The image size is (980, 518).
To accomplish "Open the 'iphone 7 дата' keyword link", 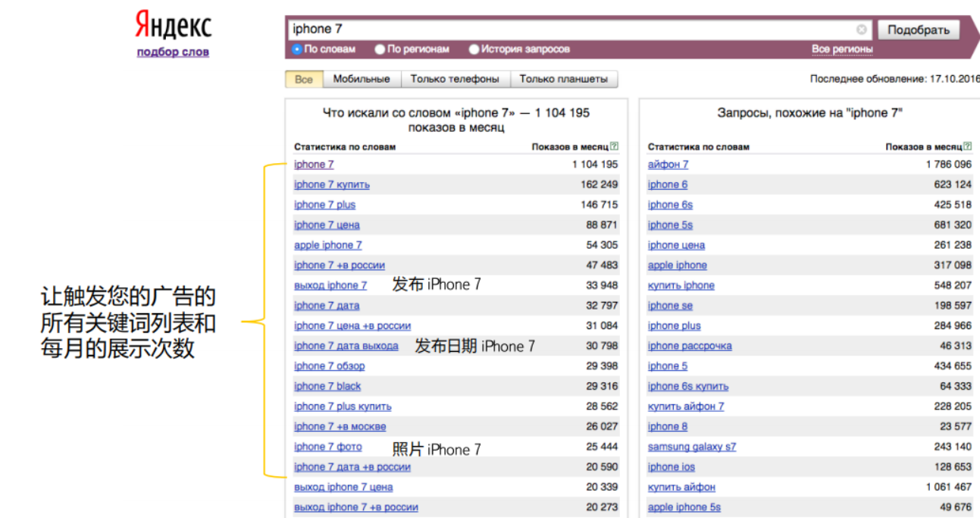I will point(327,306).
